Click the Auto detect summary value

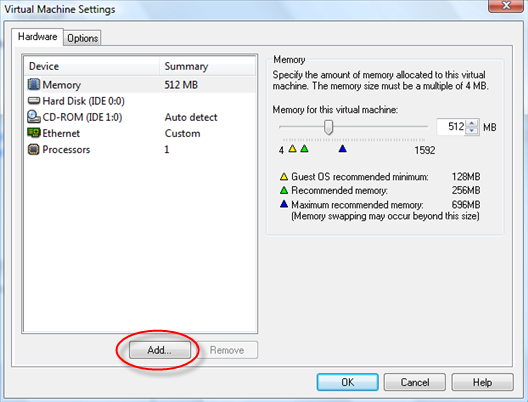[x=191, y=117]
